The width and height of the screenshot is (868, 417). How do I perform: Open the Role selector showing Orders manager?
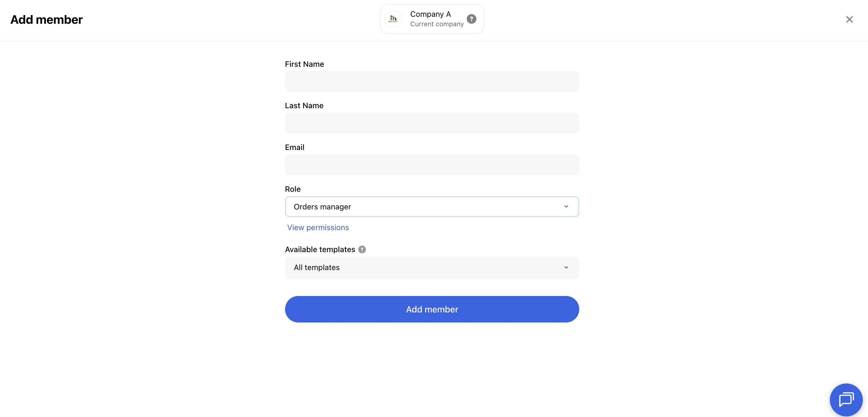(x=432, y=207)
